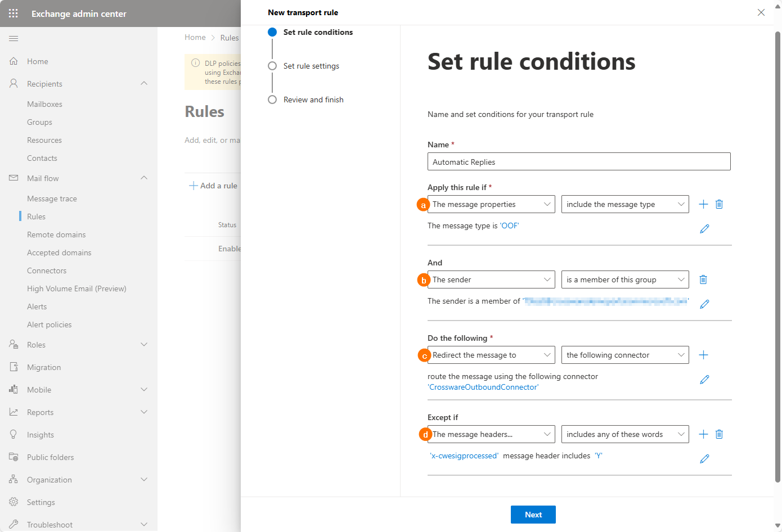Delete the message properties condition via trash icon
782x532 pixels.
[x=719, y=204]
